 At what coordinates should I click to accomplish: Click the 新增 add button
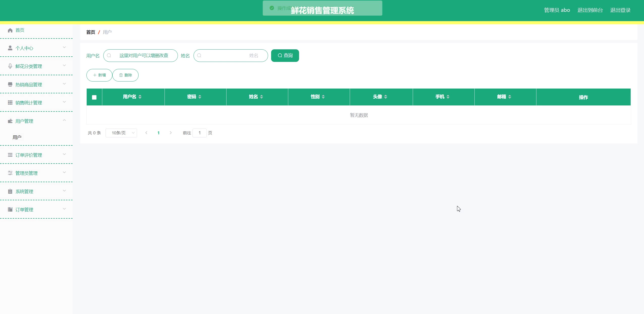click(x=99, y=75)
